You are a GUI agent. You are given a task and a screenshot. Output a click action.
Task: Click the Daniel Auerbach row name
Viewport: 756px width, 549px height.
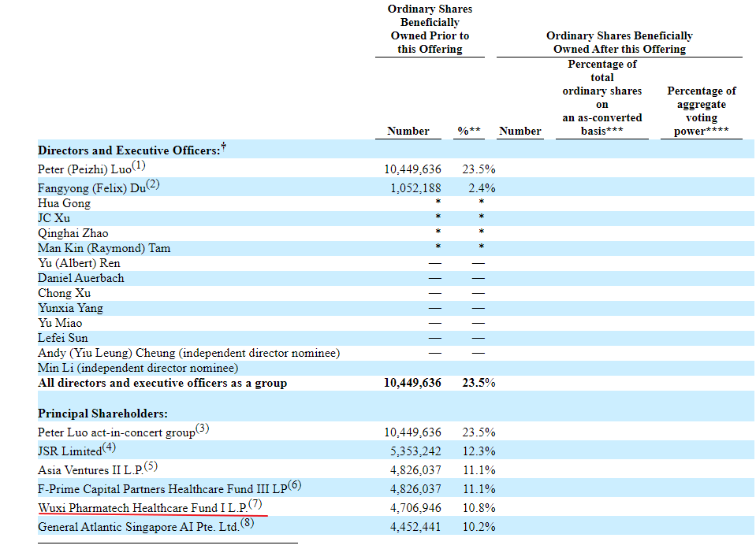click(80, 278)
